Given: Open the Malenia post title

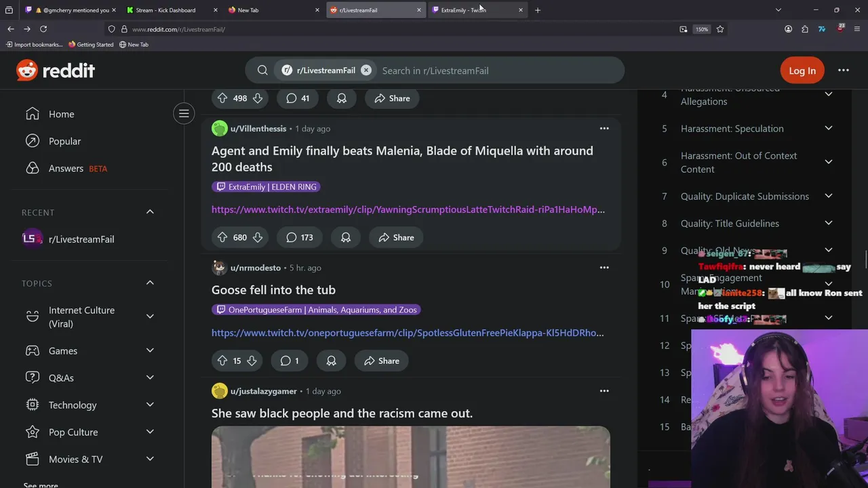Looking at the screenshot, I should (402, 159).
